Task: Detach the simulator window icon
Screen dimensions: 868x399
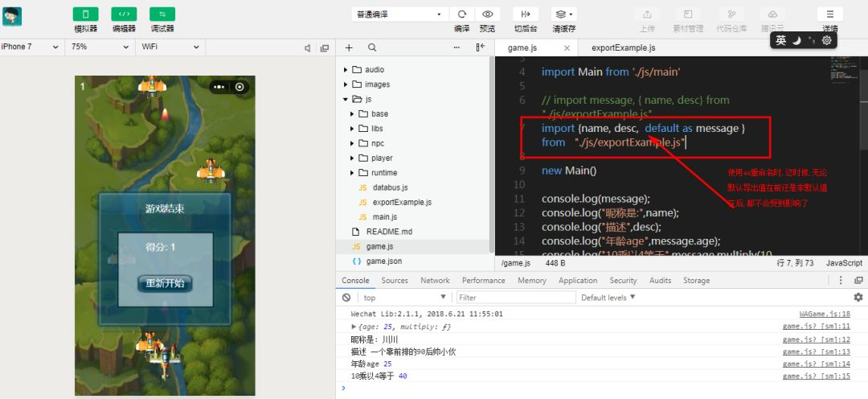Action: (x=325, y=48)
